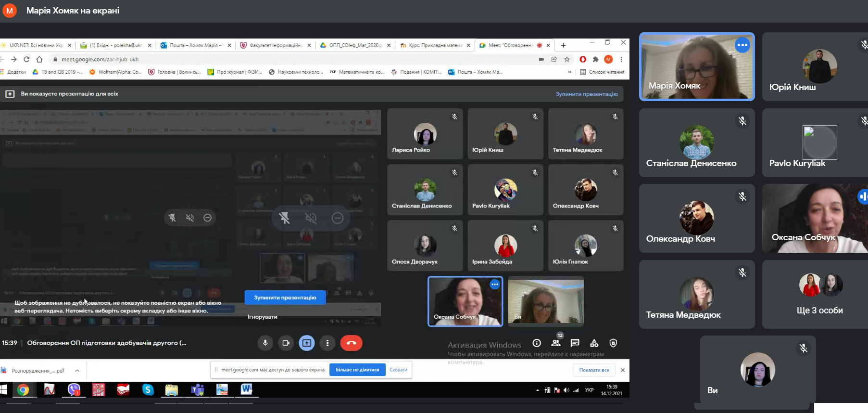Viewport: 868px width, 414px height.
Task: Expand options for downloaded Розпорядження pdf
Action: [77, 371]
